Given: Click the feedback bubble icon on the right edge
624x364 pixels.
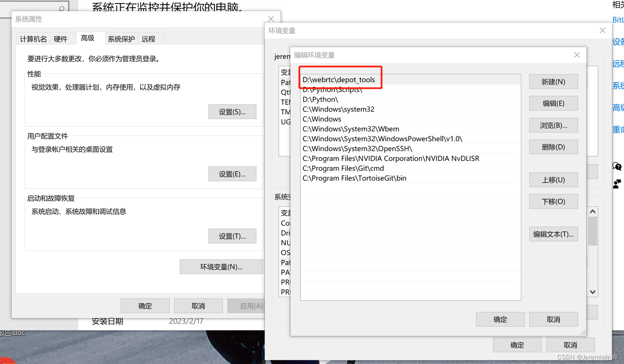Looking at the screenshot, I should pyautogui.click(x=617, y=166).
